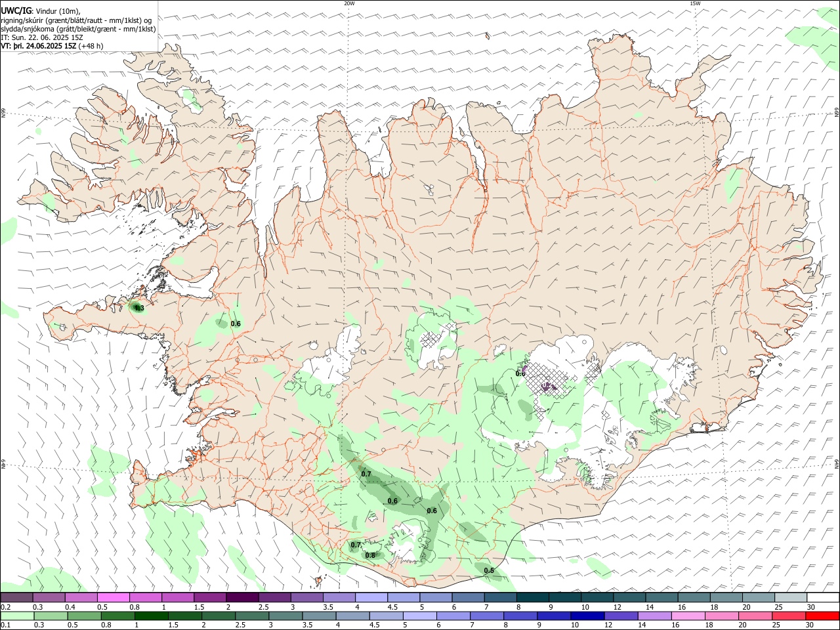Click the 3 violet swatch in snow legend
Image resolution: width=840 pixels, height=630 pixels.
tap(307, 598)
